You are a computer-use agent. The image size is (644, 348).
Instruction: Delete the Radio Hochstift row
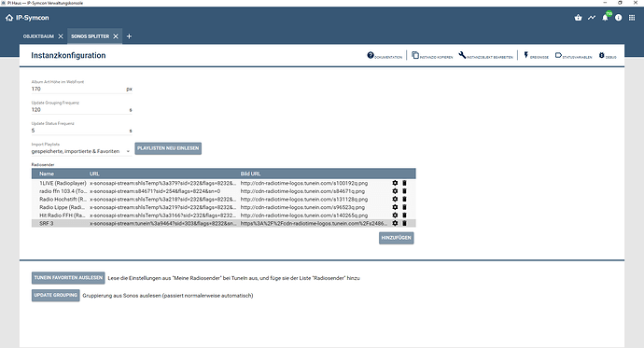click(x=404, y=199)
